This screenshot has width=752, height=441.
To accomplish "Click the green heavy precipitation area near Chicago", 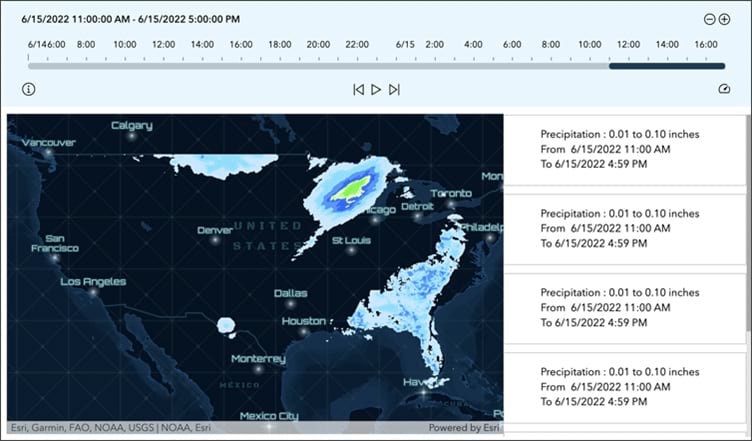I will tap(352, 190).
